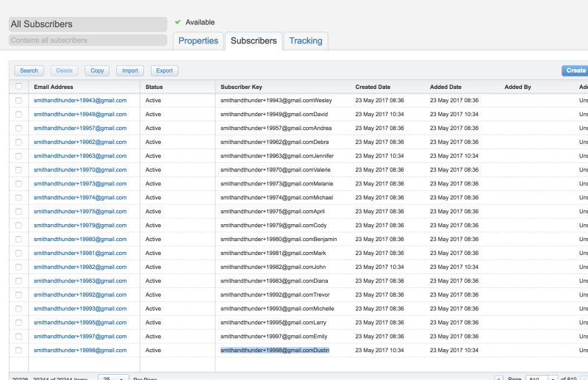Select the Subscribers tab
The height and width of the screenshot is (380, 588).
pyautogui.click(x=254, y=41)
